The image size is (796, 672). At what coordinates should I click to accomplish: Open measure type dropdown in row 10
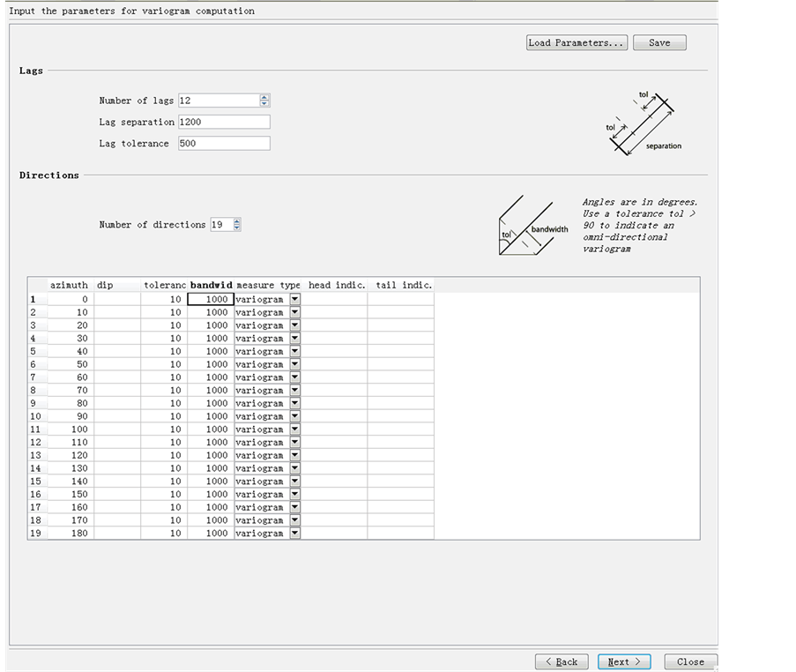[294, 416]
